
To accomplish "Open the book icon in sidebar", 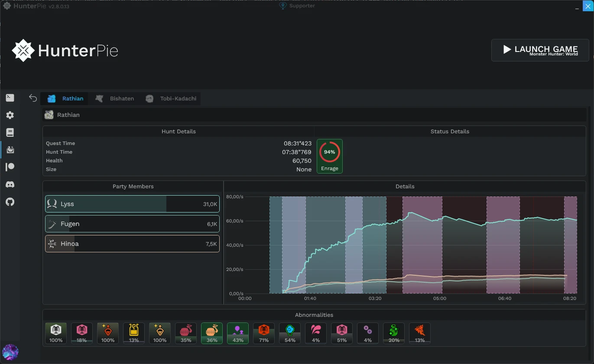I will tap(10, 132).
